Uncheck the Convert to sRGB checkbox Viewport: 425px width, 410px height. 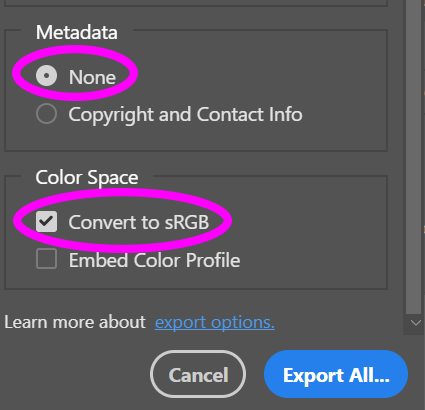click(46, 221)
